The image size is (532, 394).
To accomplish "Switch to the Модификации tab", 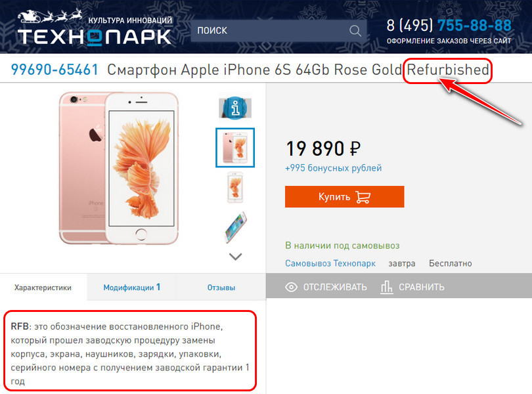I will click(131, 288).
